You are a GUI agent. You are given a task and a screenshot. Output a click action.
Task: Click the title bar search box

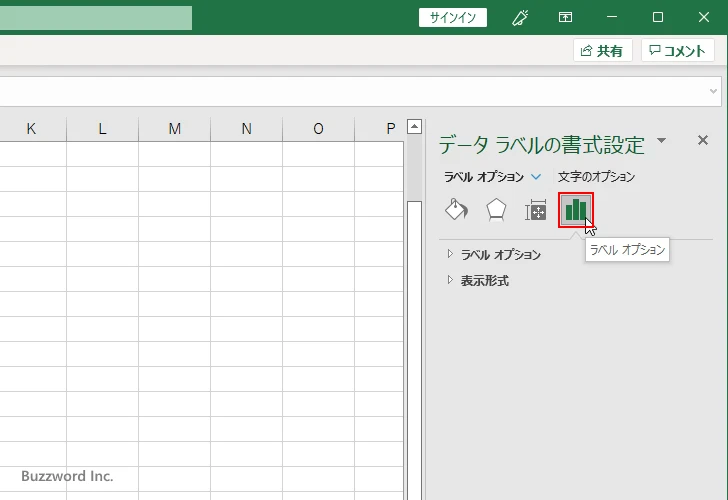coord(96,18)
